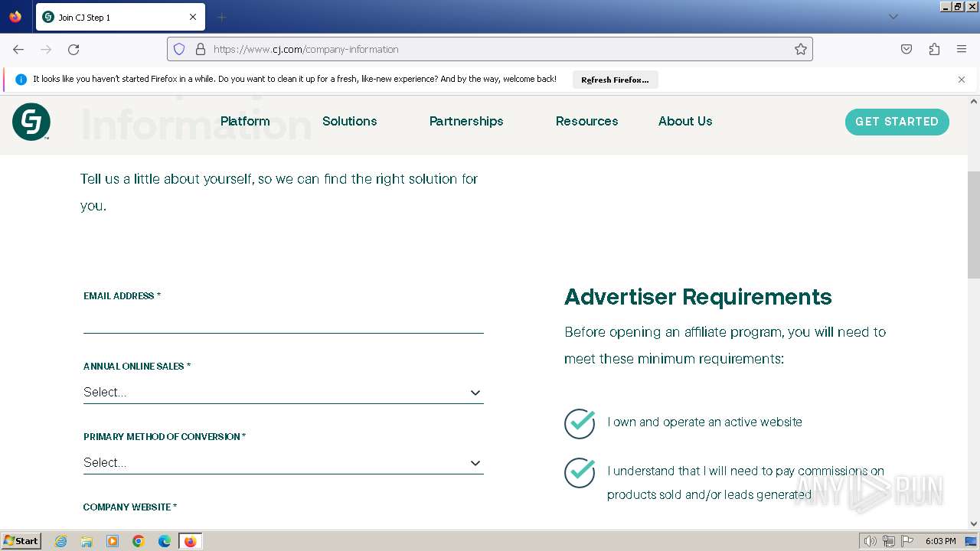The image size is (980, 551).
Task: Click the COMPANY WEBSITE label
Action: (130, 507)
